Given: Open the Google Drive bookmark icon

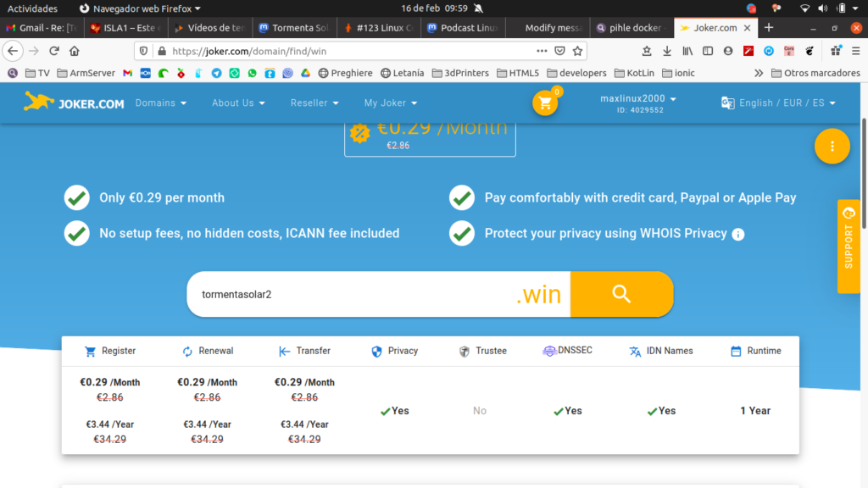Looking at the screenshot, I should point(305,73).
